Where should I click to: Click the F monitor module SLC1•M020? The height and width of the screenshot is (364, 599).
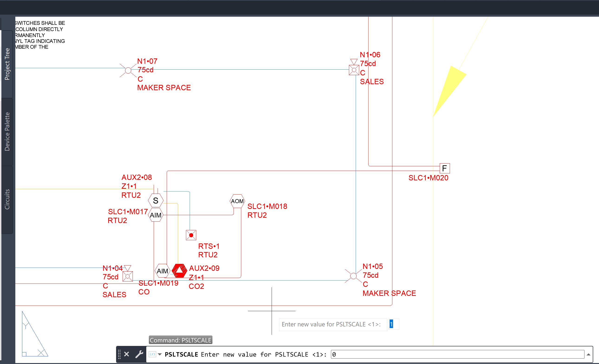(x=445, y=168)
